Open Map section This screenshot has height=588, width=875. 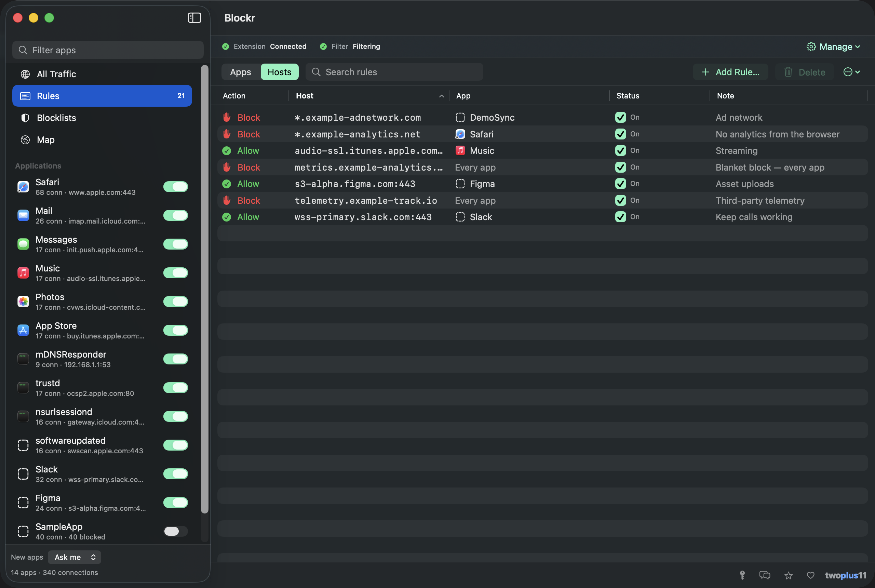(x=102, y=140)
